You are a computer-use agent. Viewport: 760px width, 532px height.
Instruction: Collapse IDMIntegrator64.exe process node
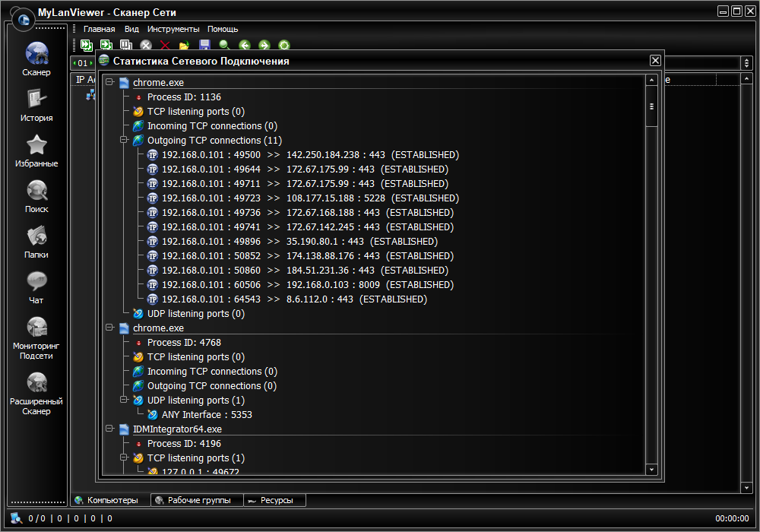pos(110,429)
